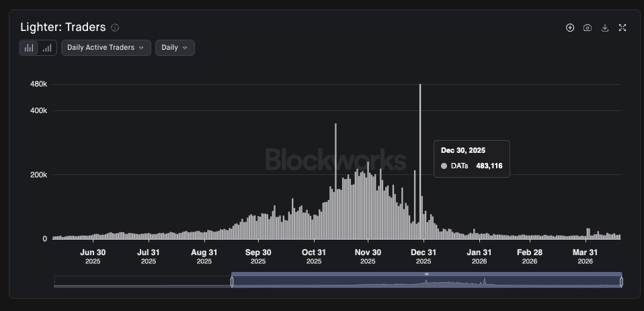Click the info icon beside Lighter: Traders
Image resolution: width=644 pixels, height=311 pixels.
coord(115,28)
